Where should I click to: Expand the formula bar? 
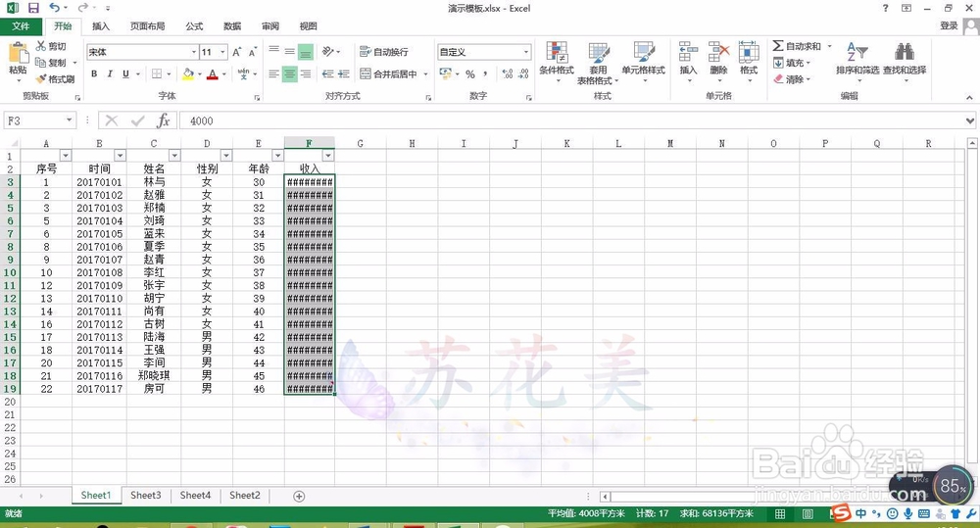tap(969, 120)
